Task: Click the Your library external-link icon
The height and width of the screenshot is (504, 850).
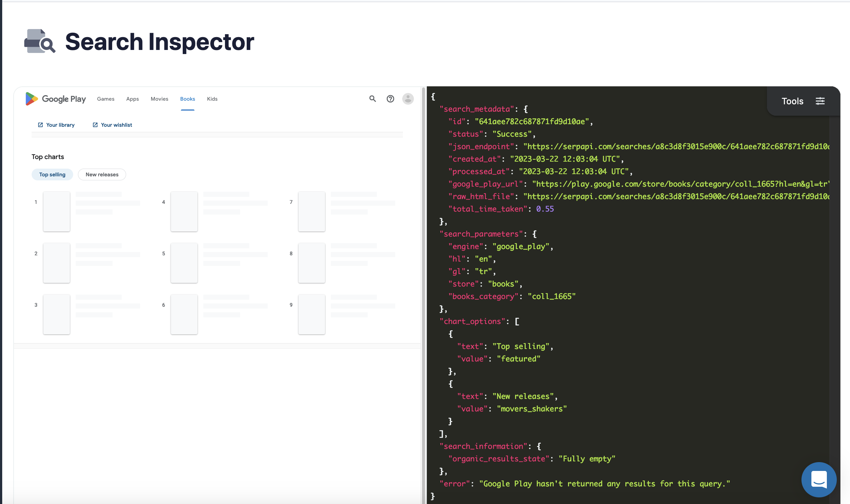Action: (x=40, y=125)
